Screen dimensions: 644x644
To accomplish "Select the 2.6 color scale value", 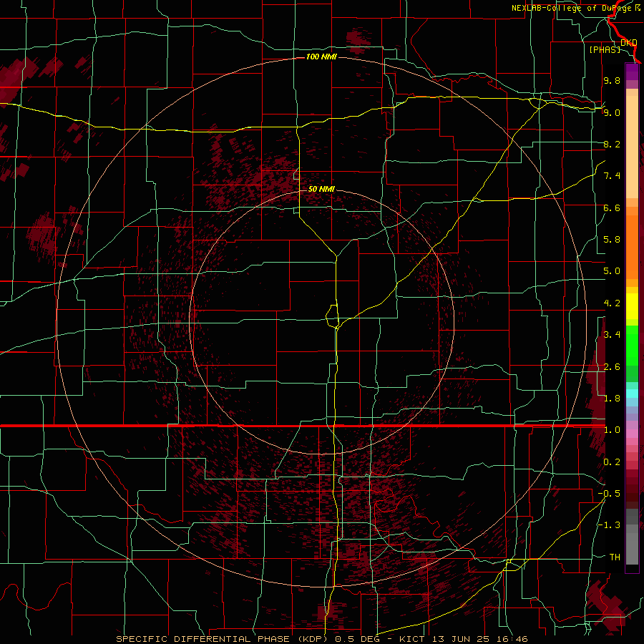I will [612, 367].
